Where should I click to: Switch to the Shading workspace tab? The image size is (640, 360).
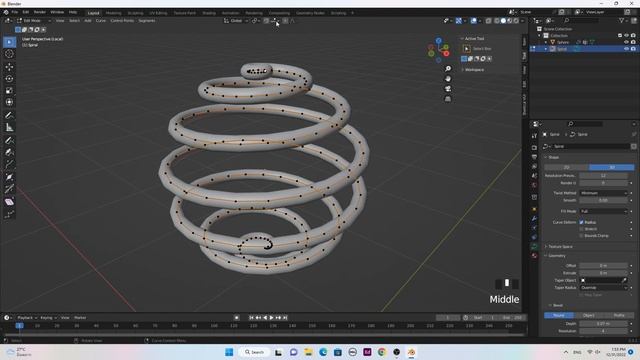pyautogui.click(x=209, y=13)
